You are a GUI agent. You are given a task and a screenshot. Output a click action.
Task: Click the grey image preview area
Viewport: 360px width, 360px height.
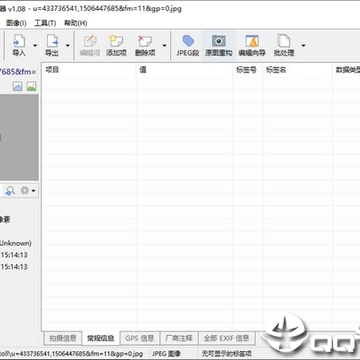(x=19, y=137)
